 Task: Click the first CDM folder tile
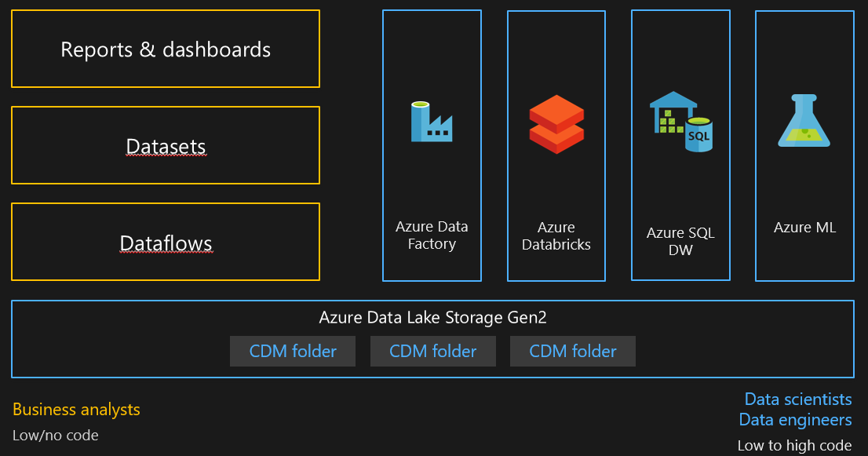293,351
